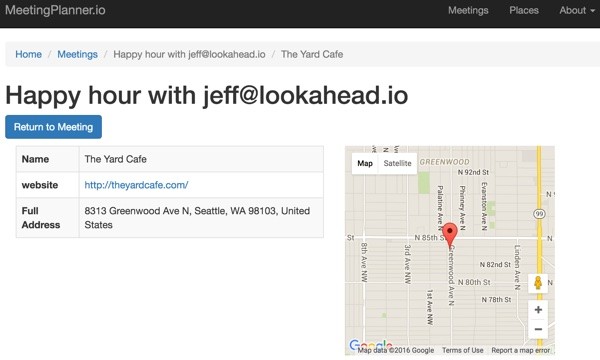This screenshot has height=360, width=600.
Task: Open the theyardcafe.com website link
Action: click(x=136, y=185)
